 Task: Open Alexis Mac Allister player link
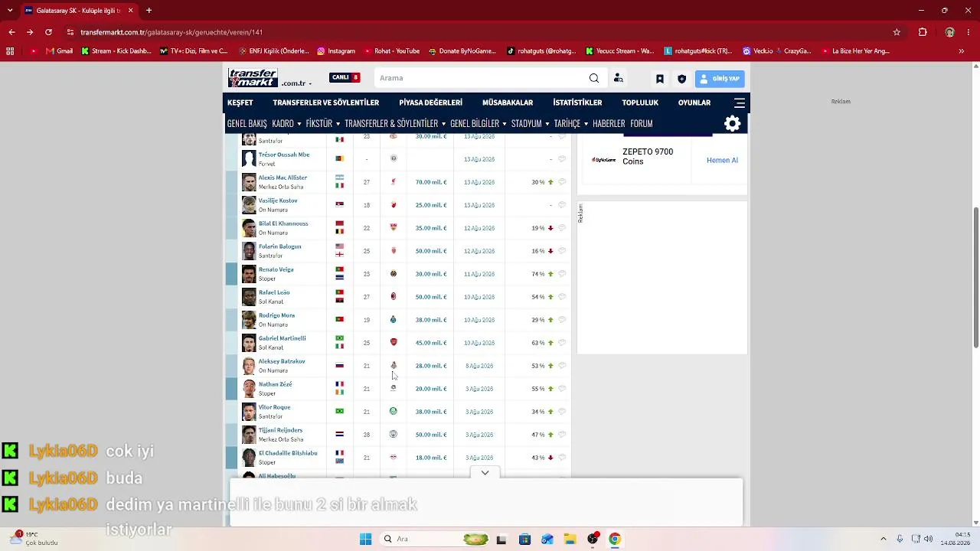click(x=283, y=178)
